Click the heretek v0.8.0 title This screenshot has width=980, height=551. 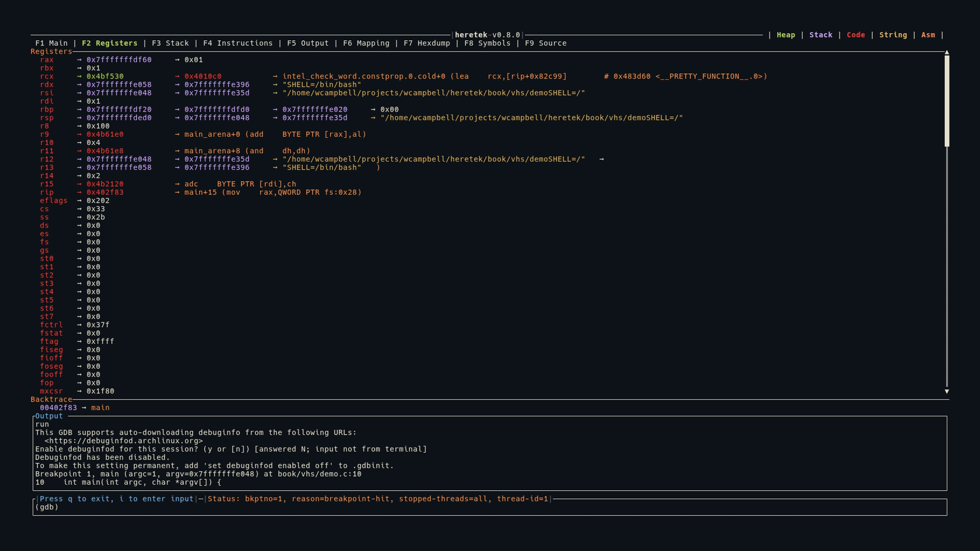tap(487, 35)
